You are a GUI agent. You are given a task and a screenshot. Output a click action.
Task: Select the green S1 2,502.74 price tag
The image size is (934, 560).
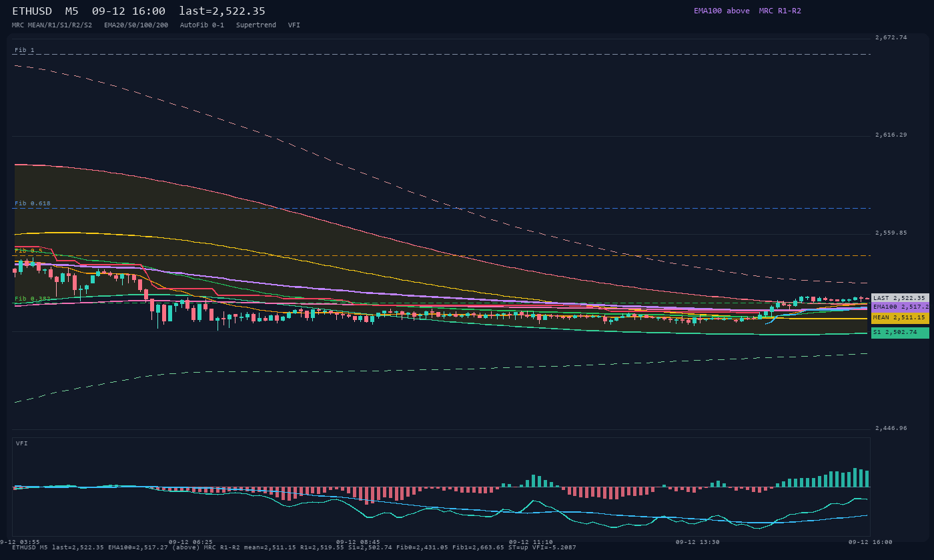[900, 332]
